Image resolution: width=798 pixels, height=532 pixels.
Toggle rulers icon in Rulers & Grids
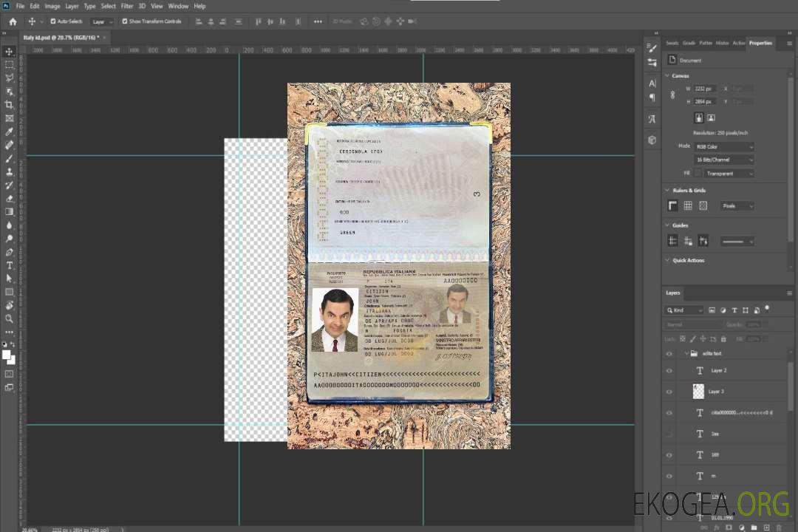pos(672,205)
